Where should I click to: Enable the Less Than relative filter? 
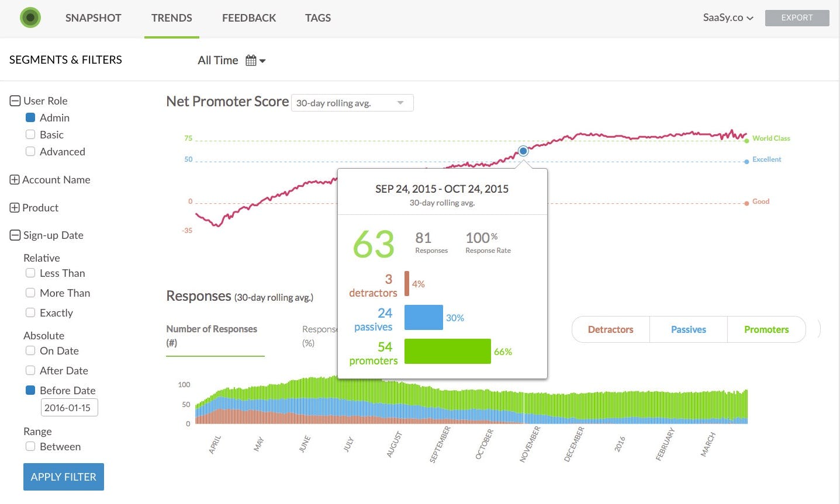click(x=30, y=273)
